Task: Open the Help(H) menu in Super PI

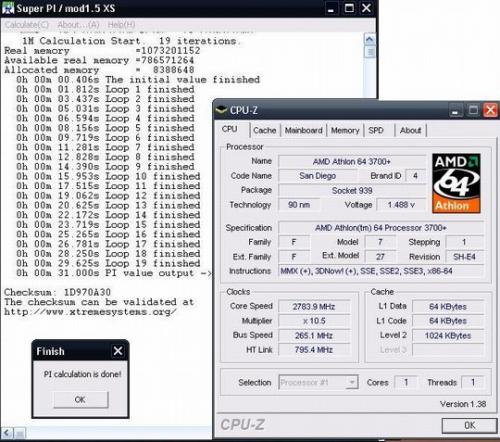Action: 121,25
